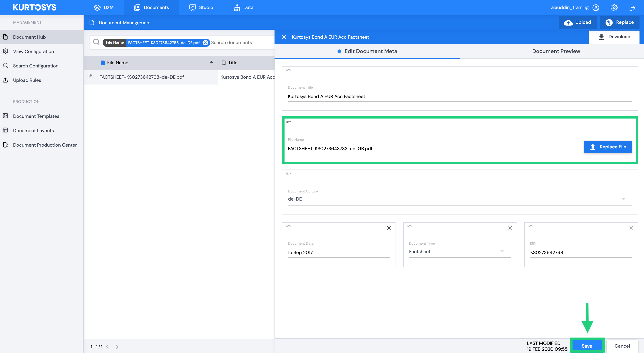Go to previous results page

[108, 347]
